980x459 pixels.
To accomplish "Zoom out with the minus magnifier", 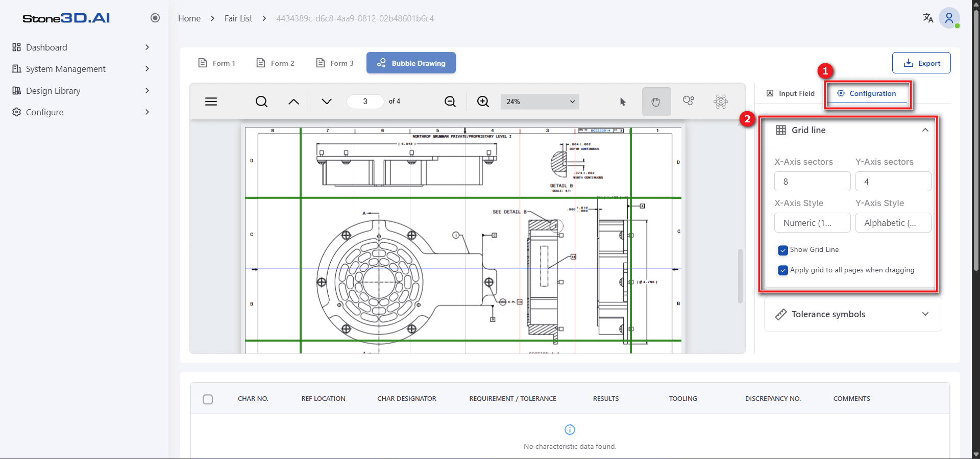I will click(x=450, y=101).
